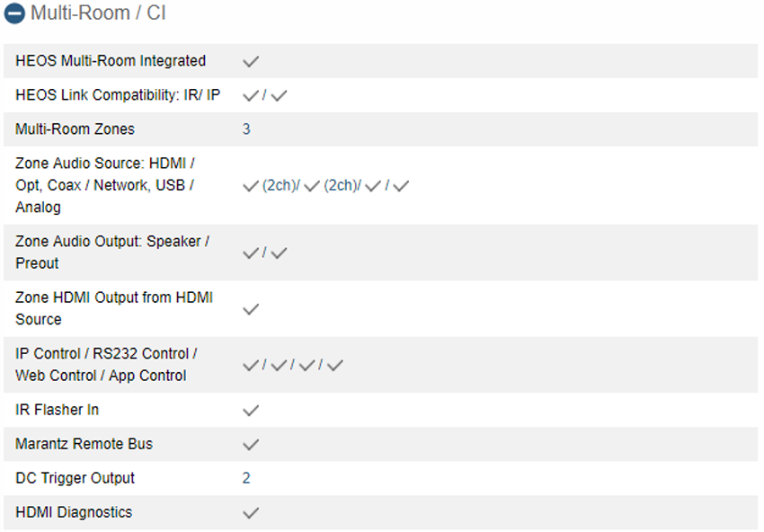The height and width of the screenshot is (532, 764).
Task: Select the Multi-Room Zones value 3
Action: click(246, 129)
